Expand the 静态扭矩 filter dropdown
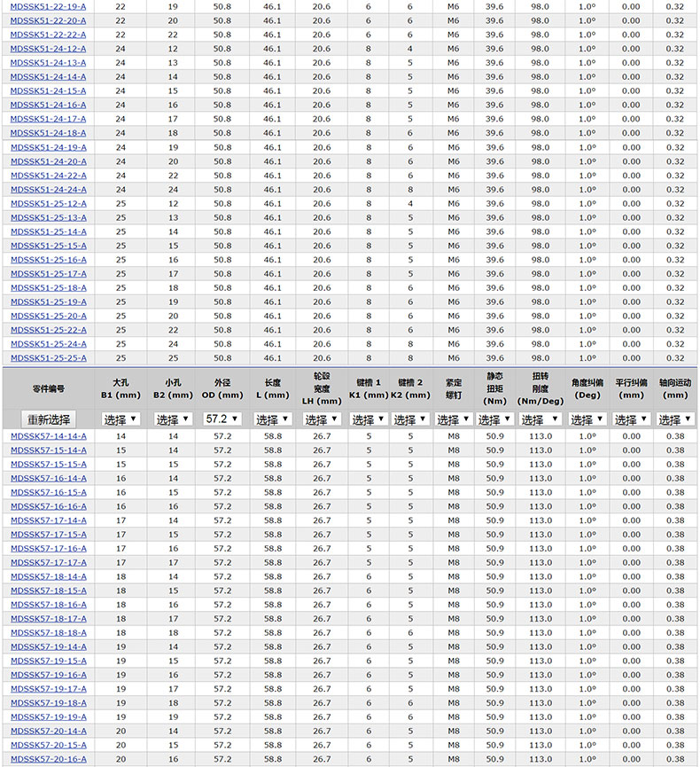The image size is (700, 767). coord(494,419)
